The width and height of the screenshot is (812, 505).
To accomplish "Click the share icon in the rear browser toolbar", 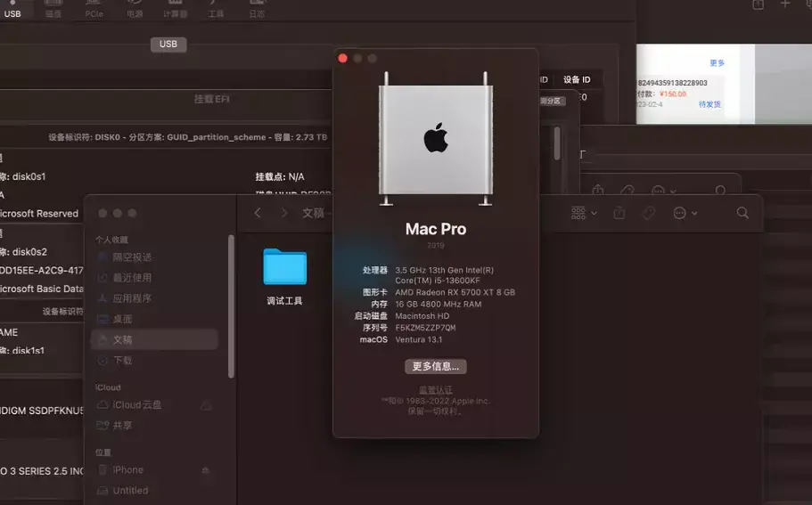I will coord(598,190).
